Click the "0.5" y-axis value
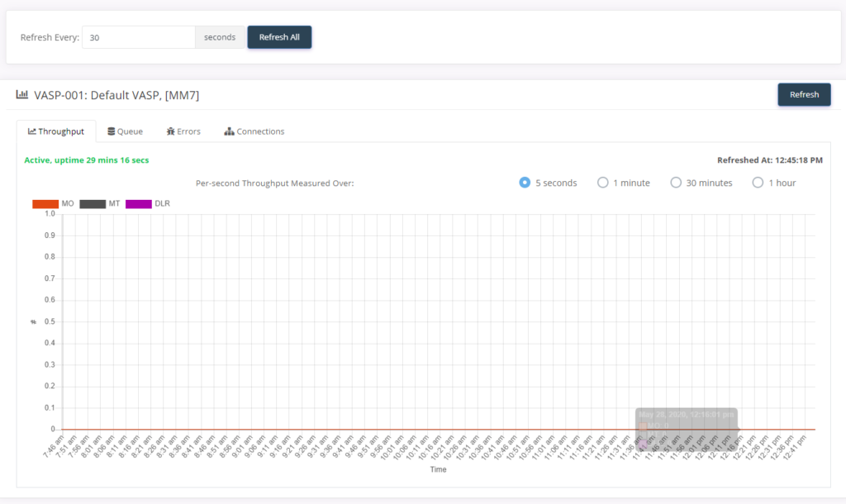Screen dimensions: 846x504 coord(50,321)
